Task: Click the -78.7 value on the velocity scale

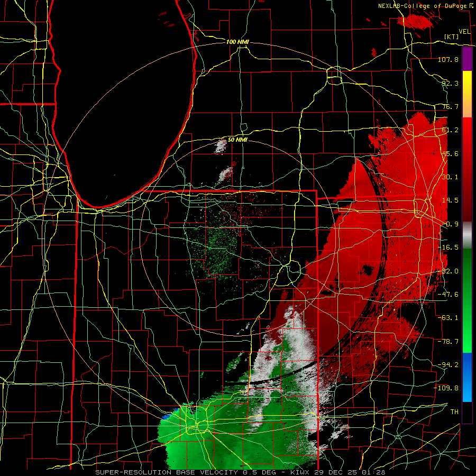Action: (x=448, y=342)
